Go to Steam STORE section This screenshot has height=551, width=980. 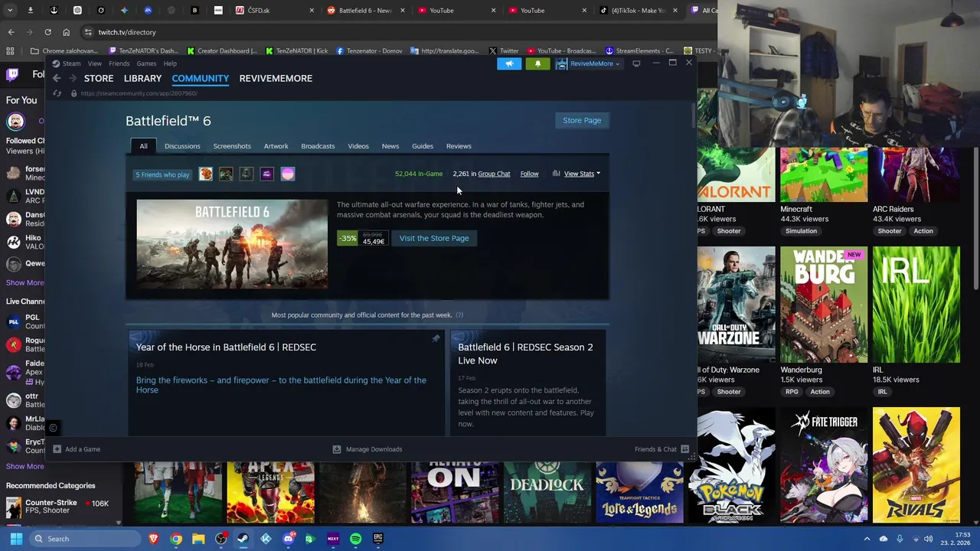[99, 78]
